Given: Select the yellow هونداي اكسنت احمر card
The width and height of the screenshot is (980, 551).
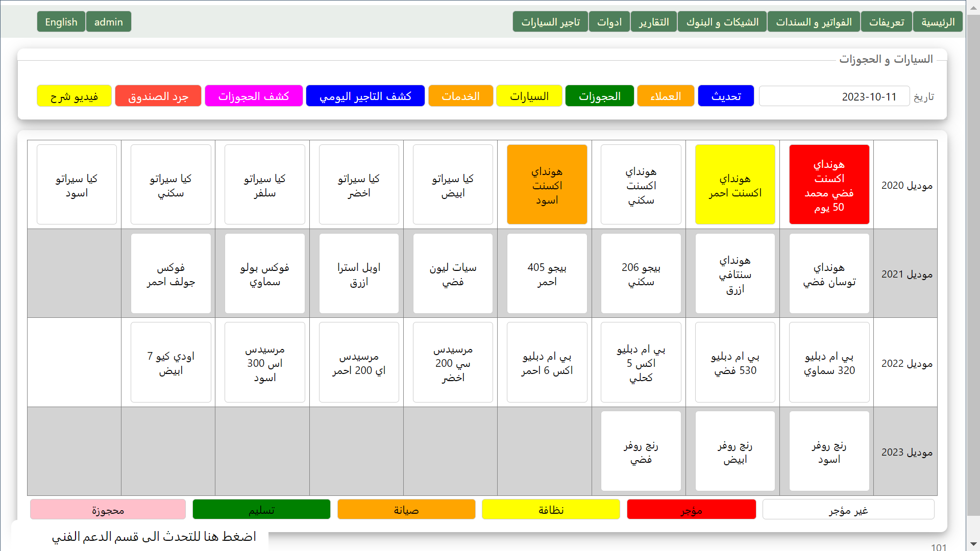Looking at the screenshot, I should (x=735, y=185).
